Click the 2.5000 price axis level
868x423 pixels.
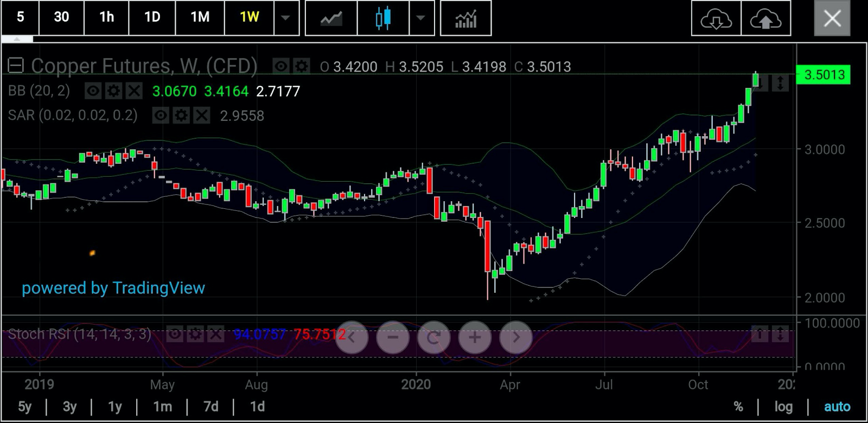click(x=824, y=223)
